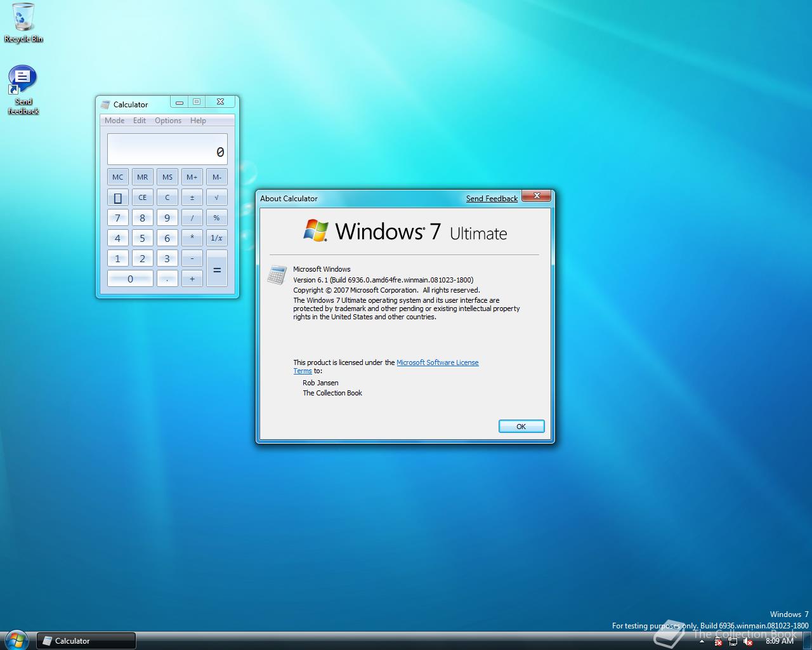Click the percent key

(x=217, y=218)
